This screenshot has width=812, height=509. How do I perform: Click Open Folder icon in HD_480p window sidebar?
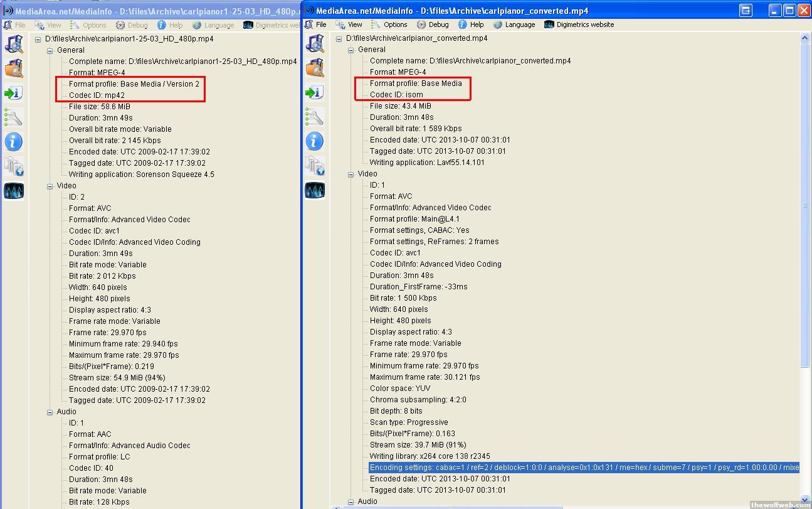click(x=13, y=69)
